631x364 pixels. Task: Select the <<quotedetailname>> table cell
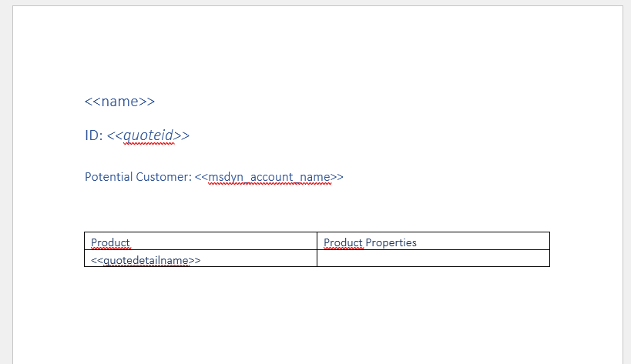(x=200, y=259)
